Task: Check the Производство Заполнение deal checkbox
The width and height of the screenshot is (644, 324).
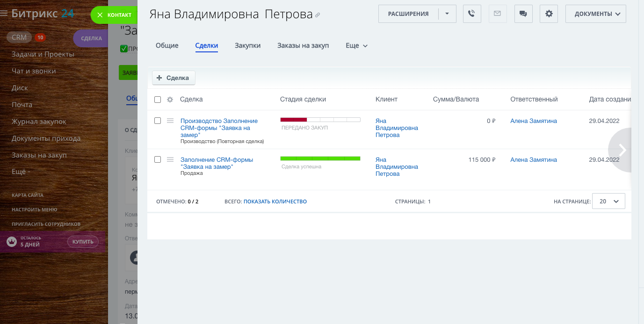Action: pyautogui.click(x=158, y=121)
